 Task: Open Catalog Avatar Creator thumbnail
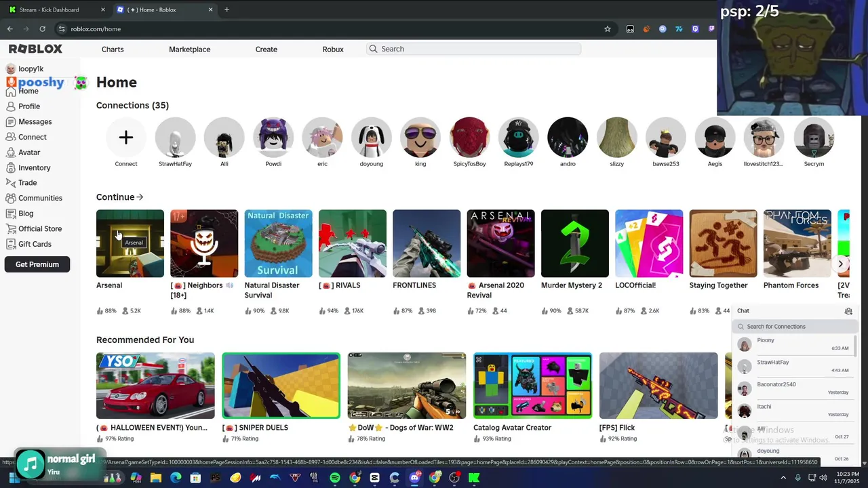[x=532, y=386]
